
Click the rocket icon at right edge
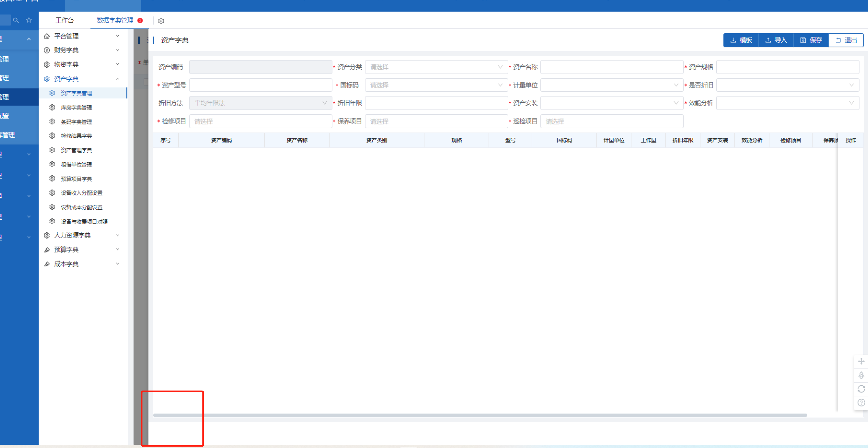pos(861,375)
